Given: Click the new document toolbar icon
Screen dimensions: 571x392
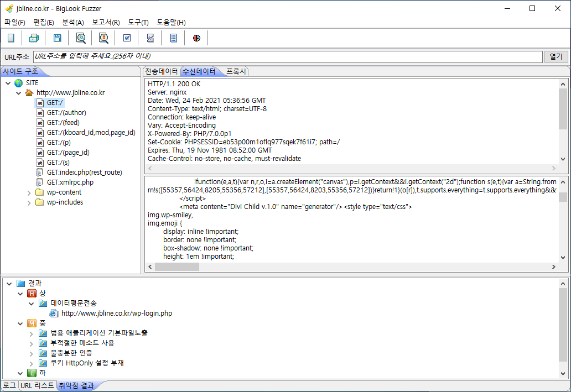Looking at the screenshot, I should click(11, 38).
